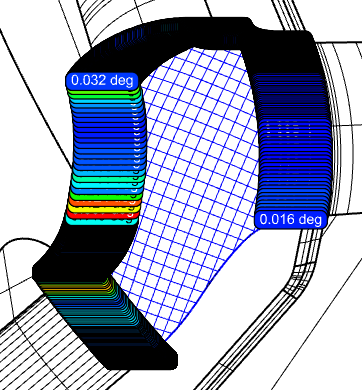Select the 0.032 deg annotation label
This screenshot has width=362, height=390.
pos(102,80)
